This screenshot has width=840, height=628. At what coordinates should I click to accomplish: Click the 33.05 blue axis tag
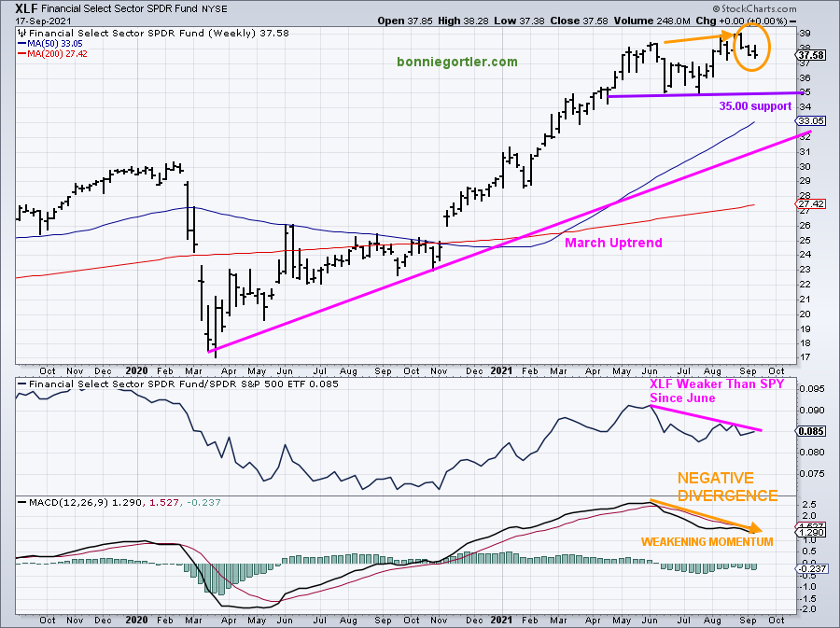811,121
